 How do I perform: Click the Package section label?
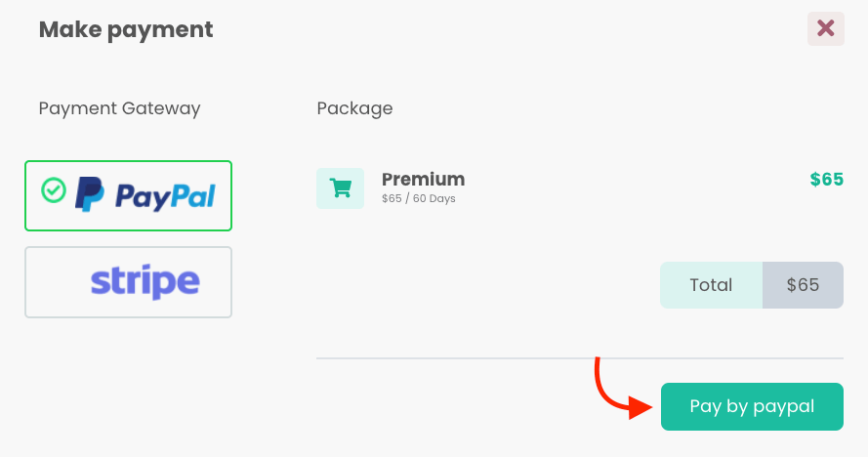click(x=354, y=108)
